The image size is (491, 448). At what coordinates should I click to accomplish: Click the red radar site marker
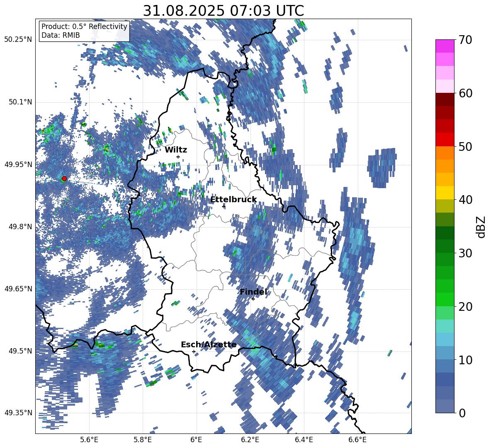coord(64,179)
